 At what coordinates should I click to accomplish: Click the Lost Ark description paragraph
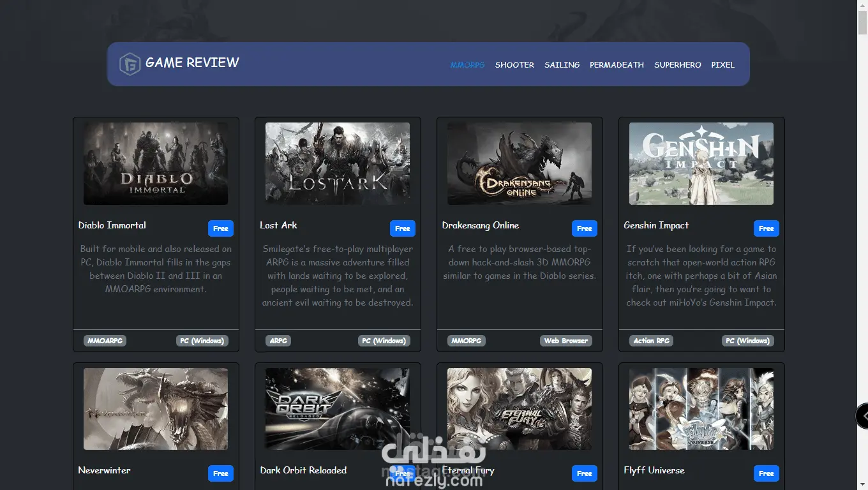point(338,276)
